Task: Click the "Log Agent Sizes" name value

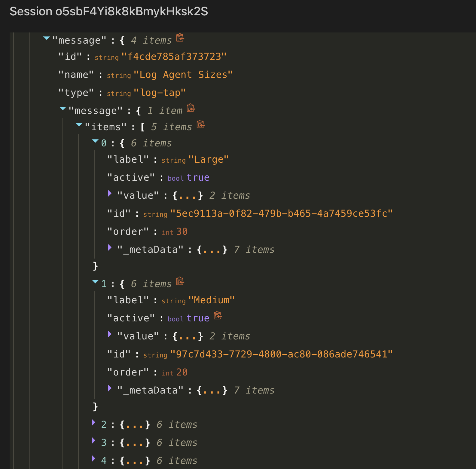Action: point(183,75)
